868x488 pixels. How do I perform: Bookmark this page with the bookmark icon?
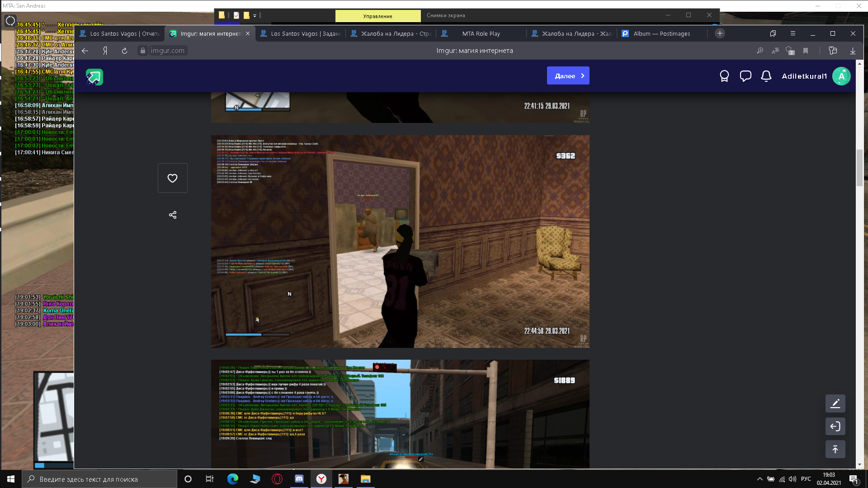coord(806,51)
